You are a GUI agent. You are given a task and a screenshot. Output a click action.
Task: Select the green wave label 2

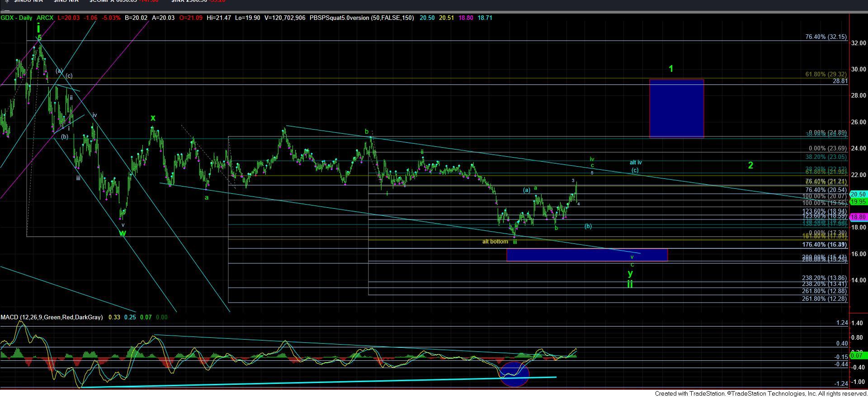click(750, 165)
